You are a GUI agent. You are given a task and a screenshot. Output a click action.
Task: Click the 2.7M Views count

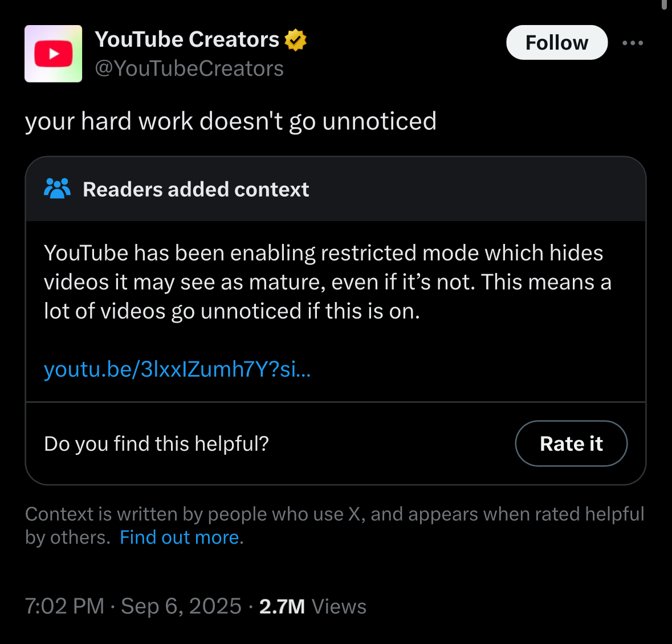tap(282, 606)
